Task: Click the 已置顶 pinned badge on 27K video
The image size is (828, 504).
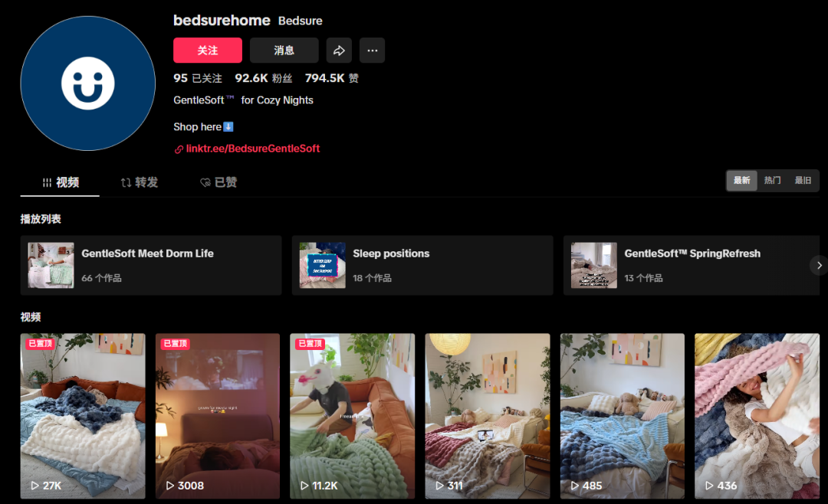Action: point(40,344)
